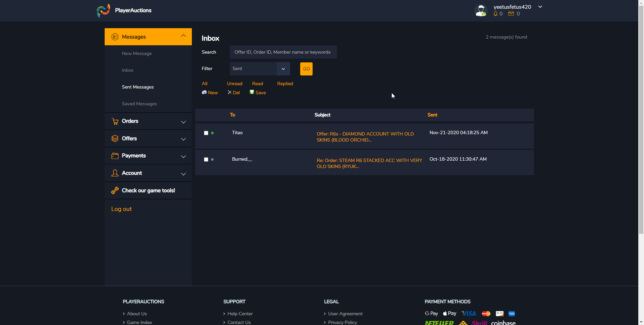Open the notification bell icon
The image size is (644, 325).
[495, 14]
